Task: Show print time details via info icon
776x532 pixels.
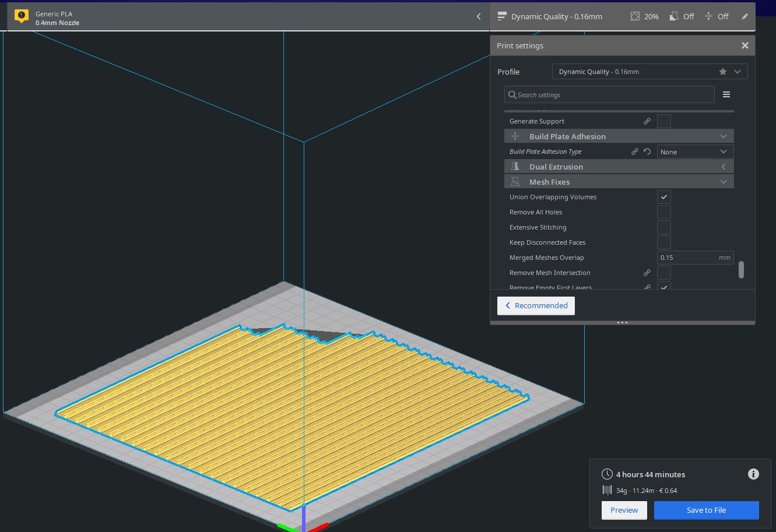Action: [x=753, y=474]
